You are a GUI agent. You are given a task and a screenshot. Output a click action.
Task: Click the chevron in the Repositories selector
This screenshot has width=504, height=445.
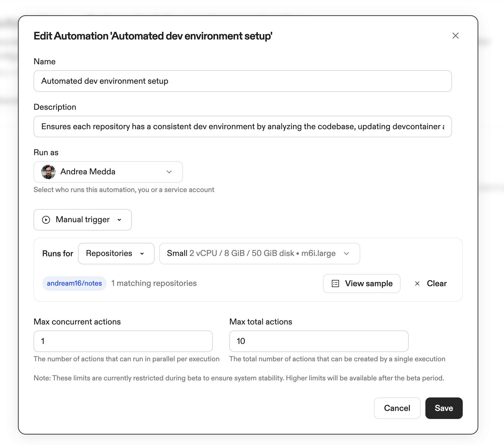tap(142, 254)
